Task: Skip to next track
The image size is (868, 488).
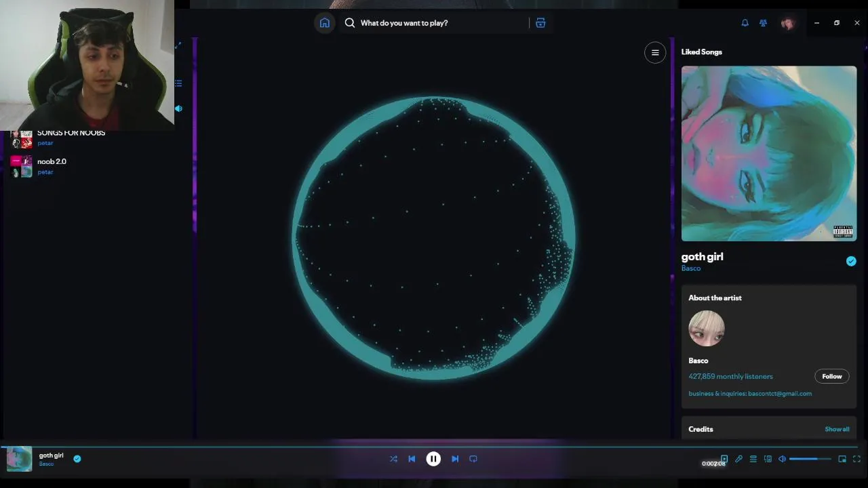Action: point(455,459)
